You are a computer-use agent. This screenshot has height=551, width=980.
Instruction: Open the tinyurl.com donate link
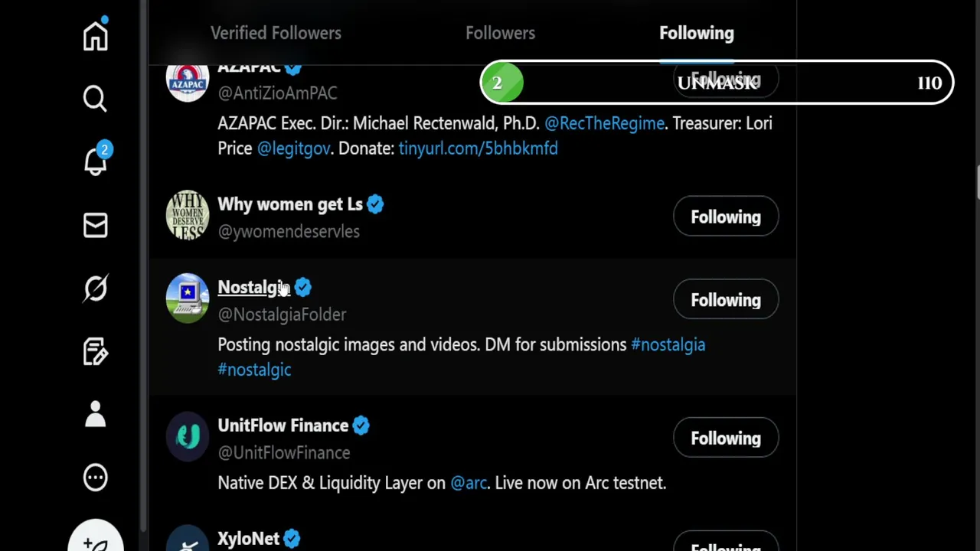click(478, 148)
